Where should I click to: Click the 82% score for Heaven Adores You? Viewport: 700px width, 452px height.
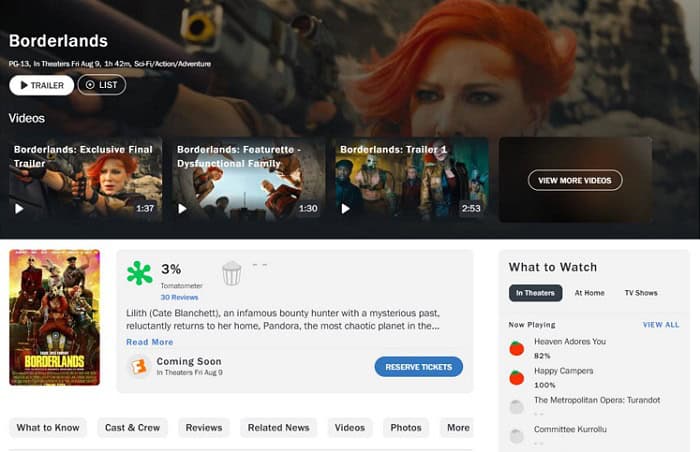(x=542, y=356)
